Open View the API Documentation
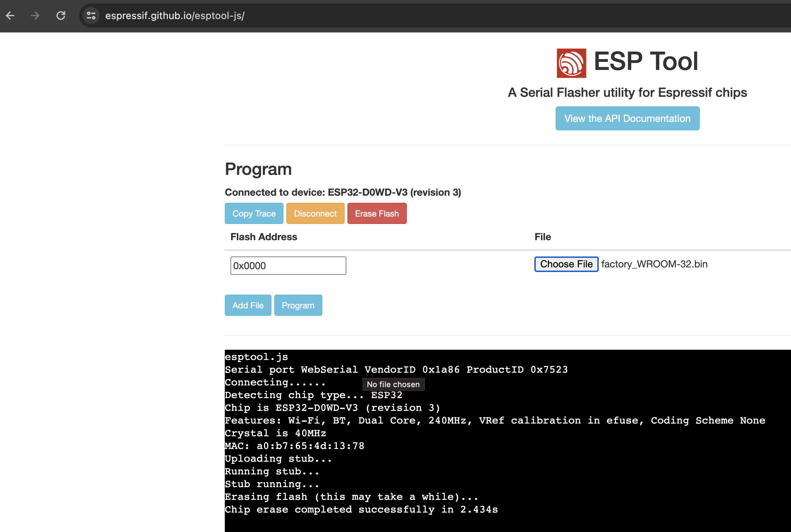The image size is (791, 532). [627, 118]
